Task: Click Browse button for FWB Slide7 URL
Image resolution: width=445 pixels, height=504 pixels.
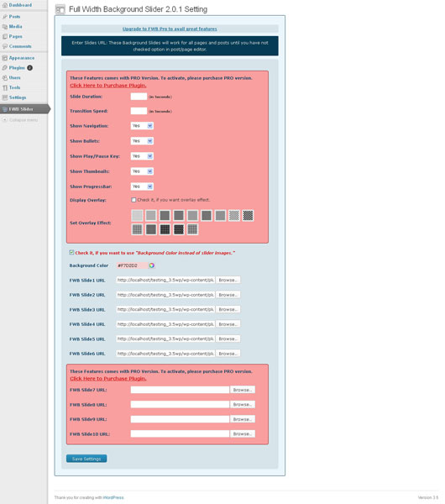Action: coord(243,390)
